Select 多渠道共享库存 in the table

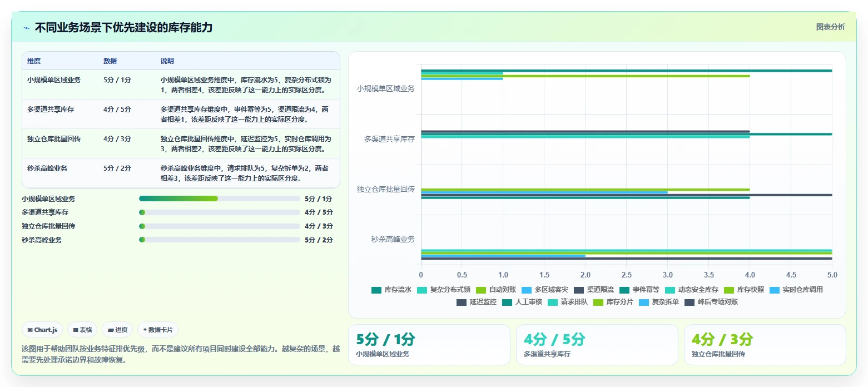(x=51, y=110)
